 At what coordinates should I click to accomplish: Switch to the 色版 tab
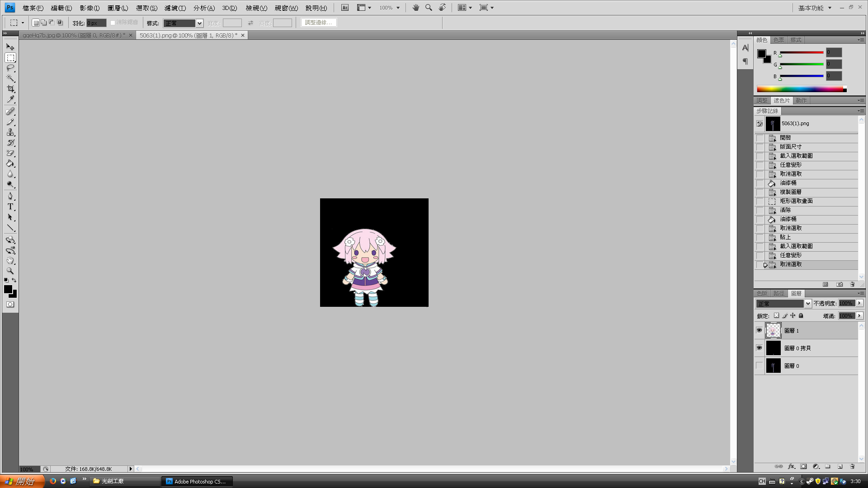click(x=762, y=293)
